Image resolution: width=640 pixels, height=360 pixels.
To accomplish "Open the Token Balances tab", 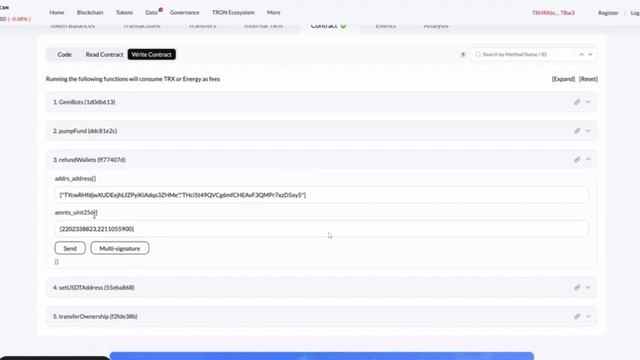I will click(72, 26).
